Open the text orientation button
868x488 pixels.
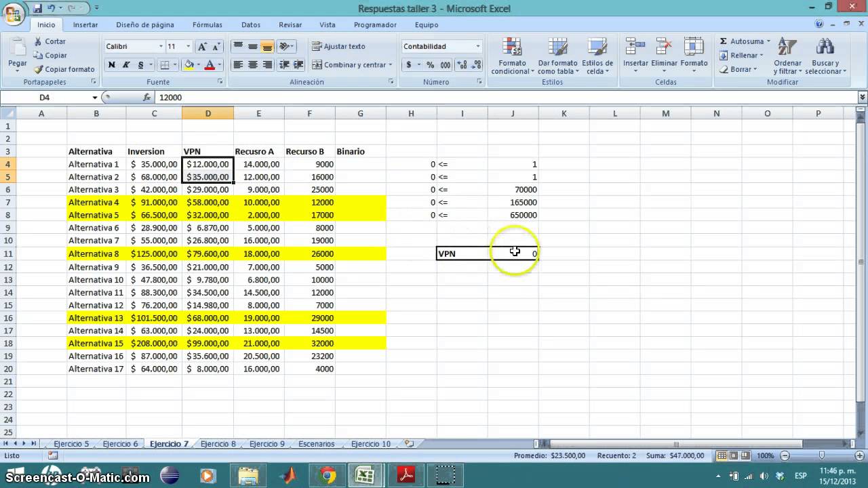[286, 46]
